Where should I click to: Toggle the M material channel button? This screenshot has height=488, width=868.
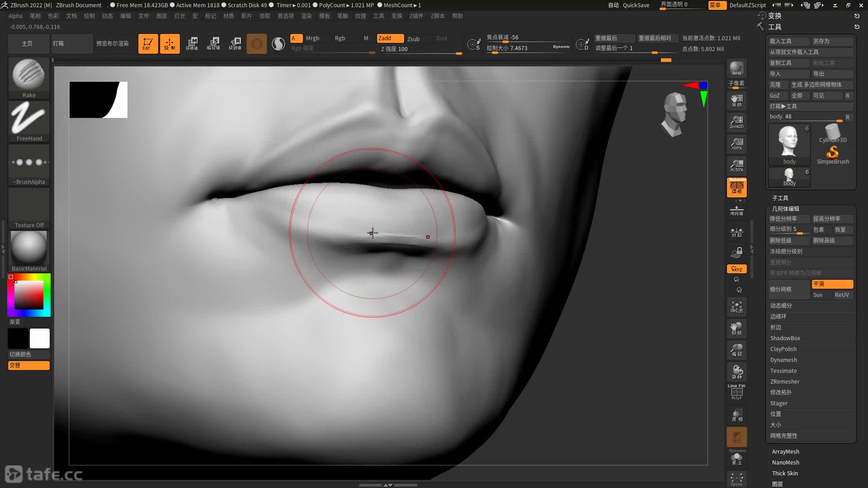[x=366, y=38]
